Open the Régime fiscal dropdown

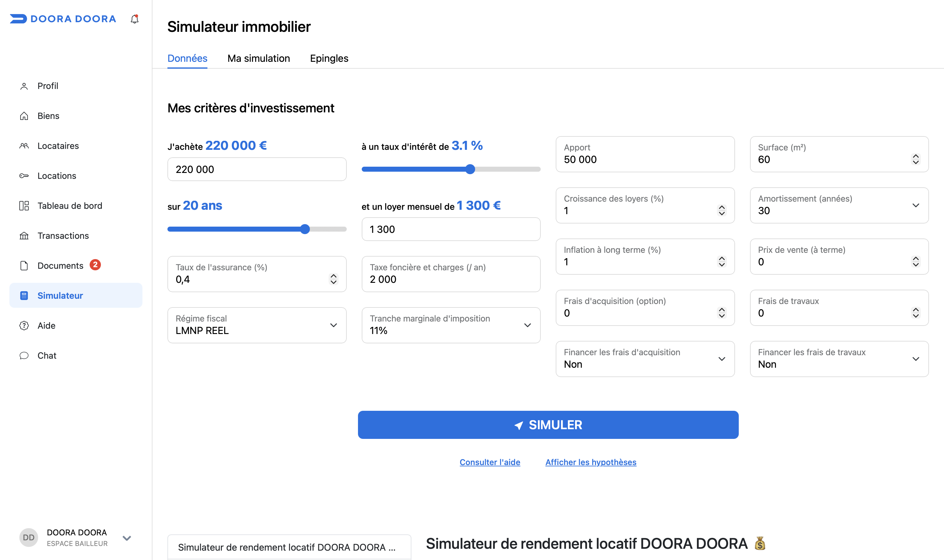(257, 325)
